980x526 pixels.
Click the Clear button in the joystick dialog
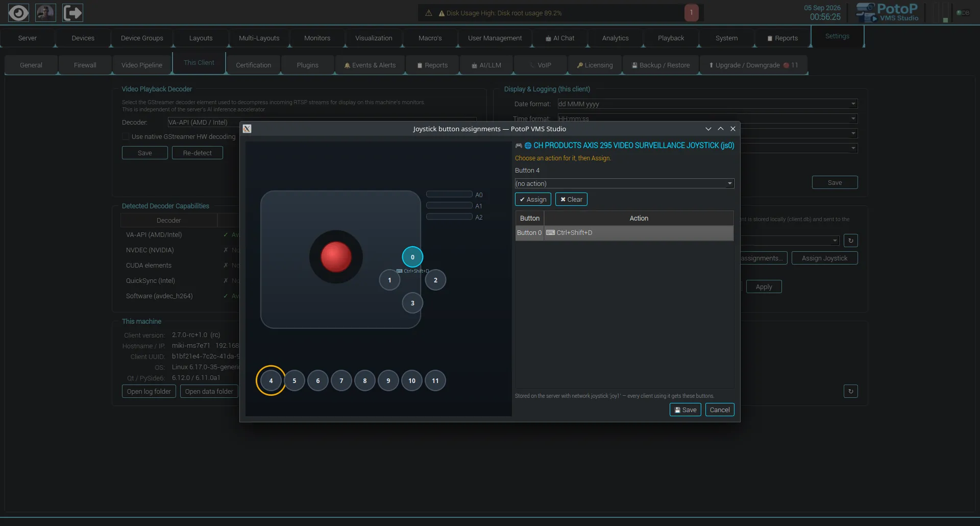tap(571, 199)
